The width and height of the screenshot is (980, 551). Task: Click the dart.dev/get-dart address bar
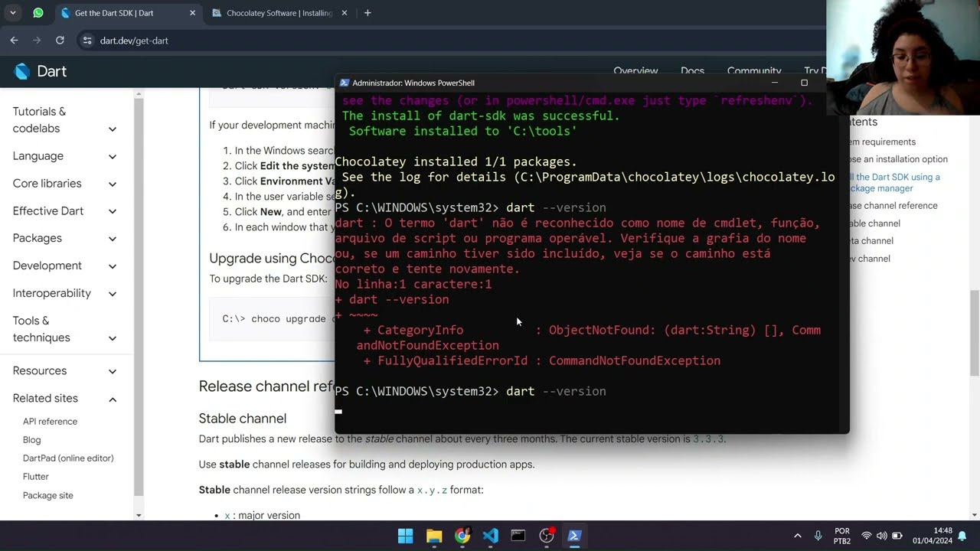pos(134,41)
